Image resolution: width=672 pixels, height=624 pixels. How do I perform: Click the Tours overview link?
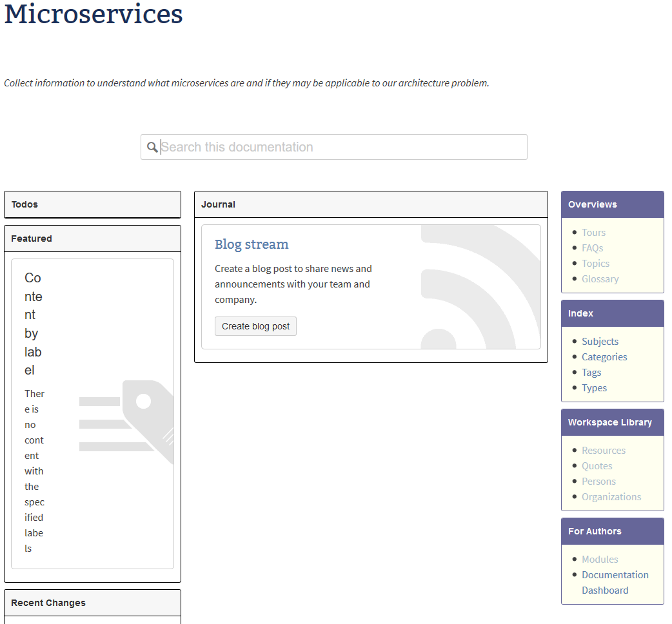[x=593, y=233]
